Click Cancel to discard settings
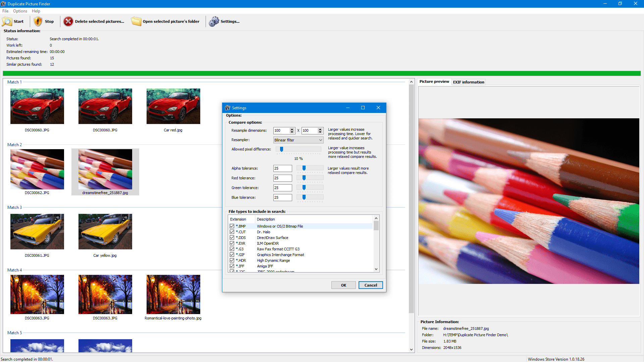644x362 pixels. click(371, 285)
